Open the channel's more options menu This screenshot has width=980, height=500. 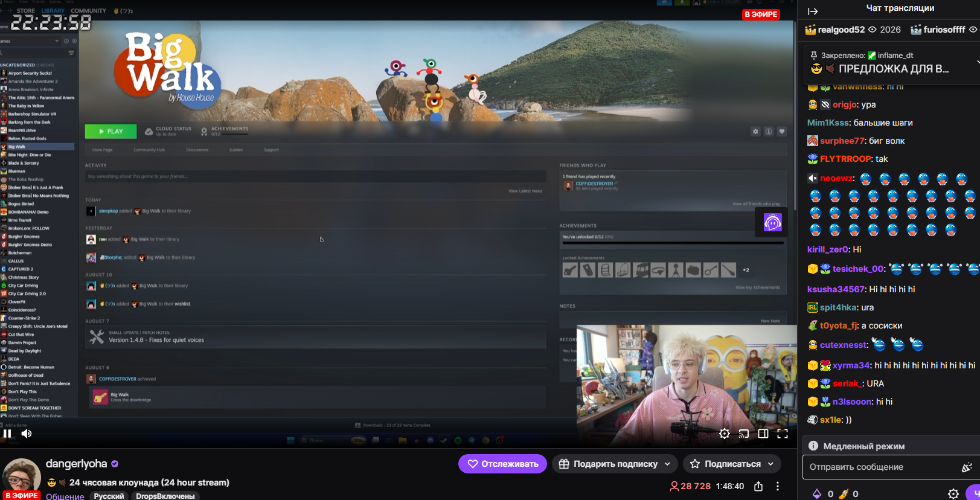click(x=778, y=486)
